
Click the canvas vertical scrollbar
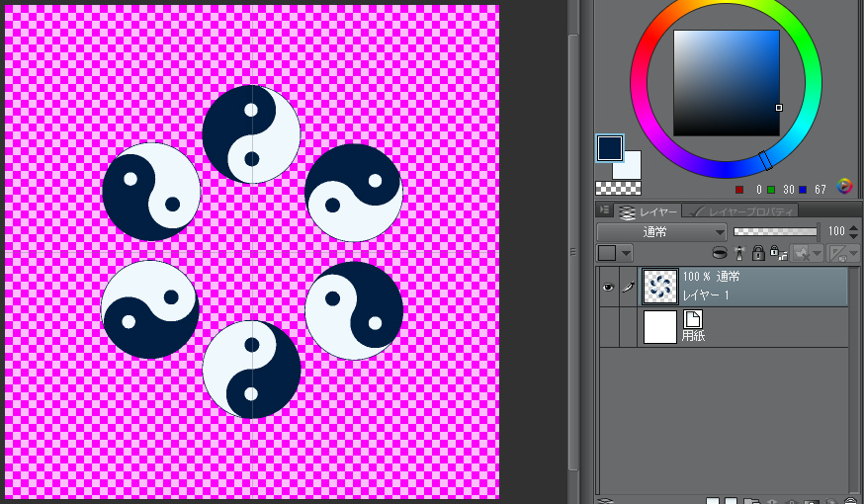coord(573,252)
